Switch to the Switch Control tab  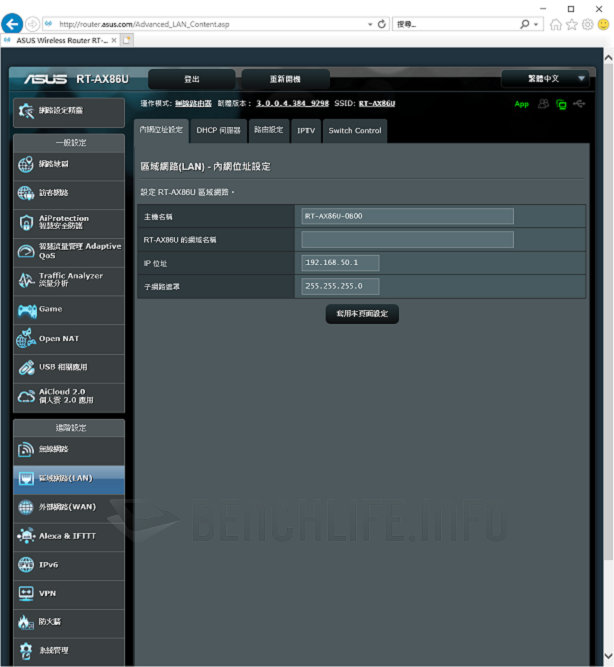click(355, 131)
